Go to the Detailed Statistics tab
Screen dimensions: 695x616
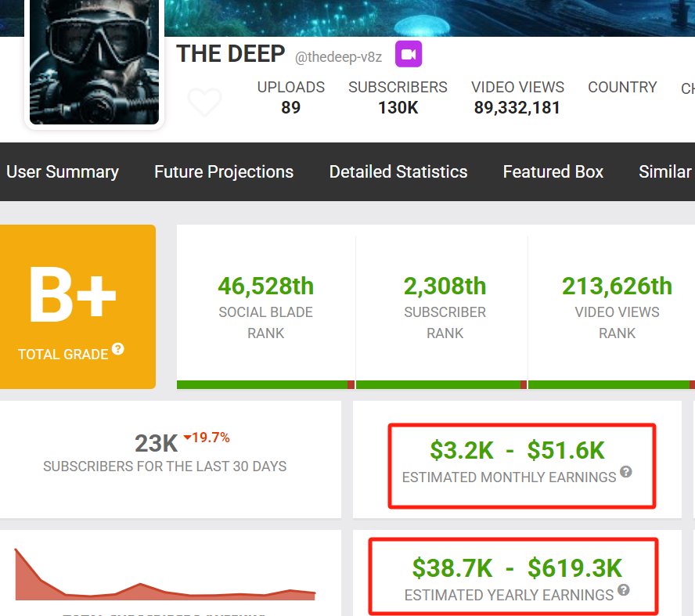(398, 172)
